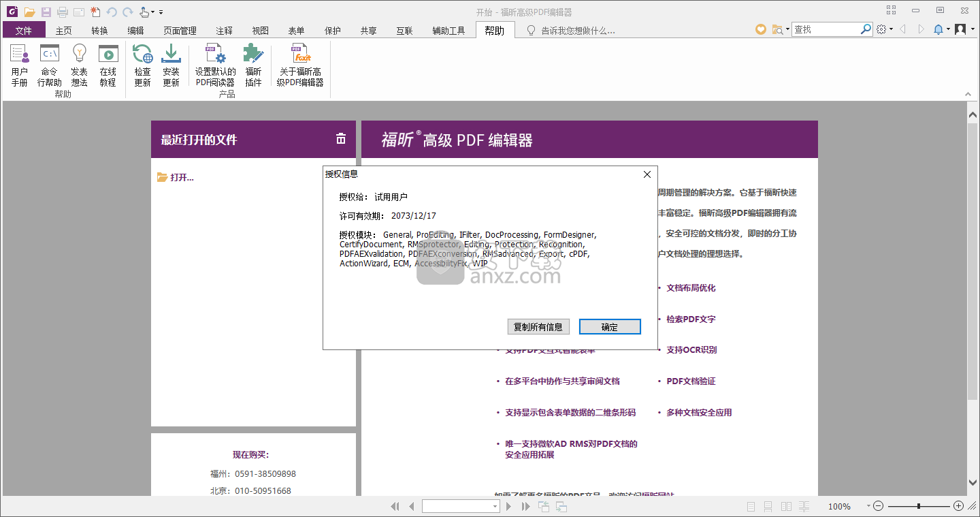Open Customize Quick Access Toolbar dropdown
Image resolution: width=980 pixels, height=517 pixels.
click(x=161, y=12)
